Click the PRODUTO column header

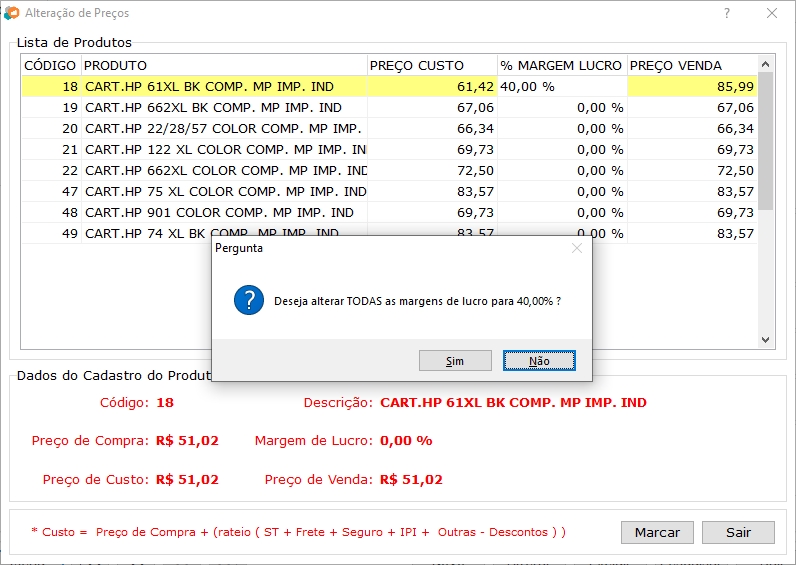pos(223,66)
